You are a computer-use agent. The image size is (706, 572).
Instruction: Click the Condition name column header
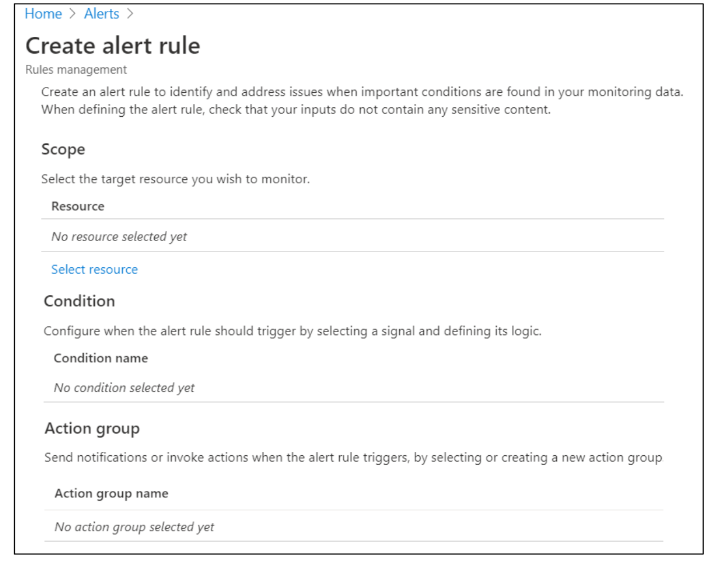pyautogui.click(x=101, y=358)
